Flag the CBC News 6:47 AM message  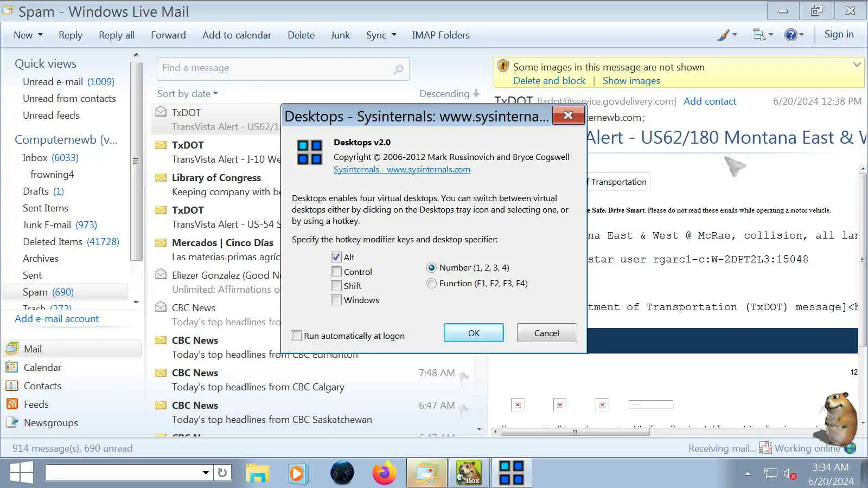click(464, 409)
